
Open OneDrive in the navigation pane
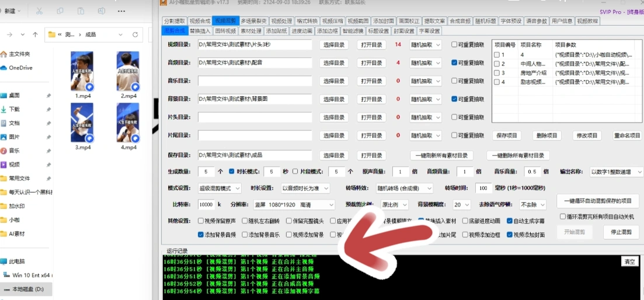click(x=20, y=68)
